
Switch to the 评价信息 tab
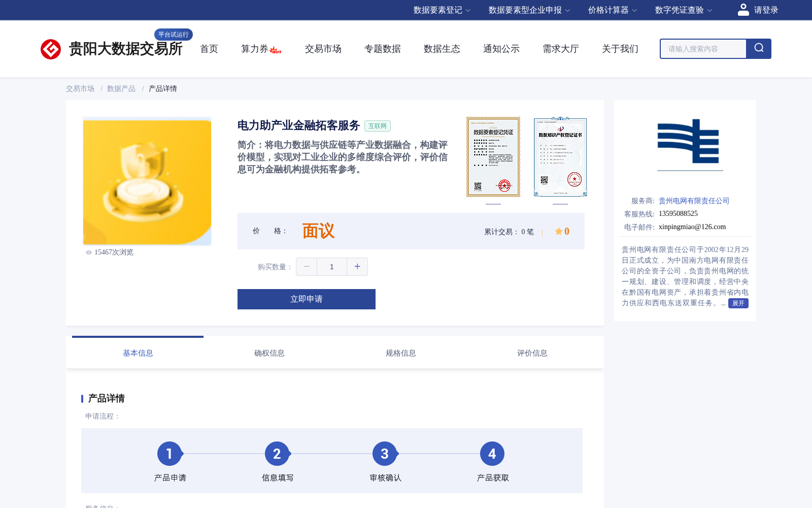tap(532, 353)
